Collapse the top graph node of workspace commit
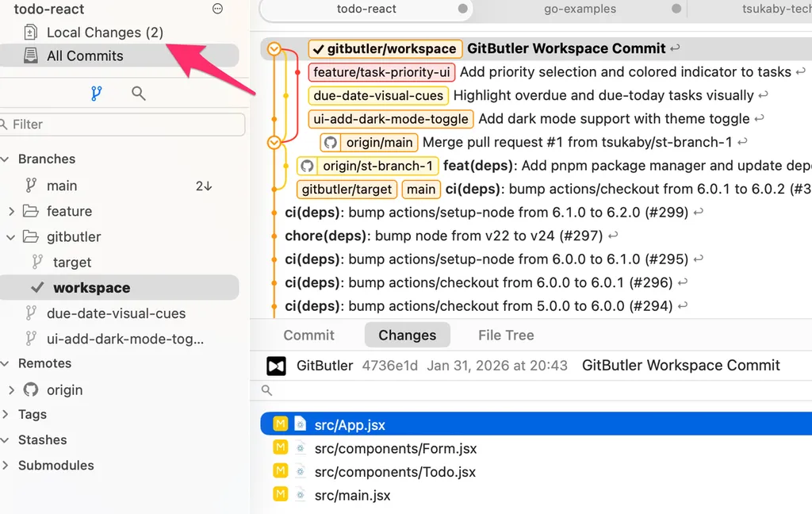Screen dimensions: 812x514 (x=274, y=49)
